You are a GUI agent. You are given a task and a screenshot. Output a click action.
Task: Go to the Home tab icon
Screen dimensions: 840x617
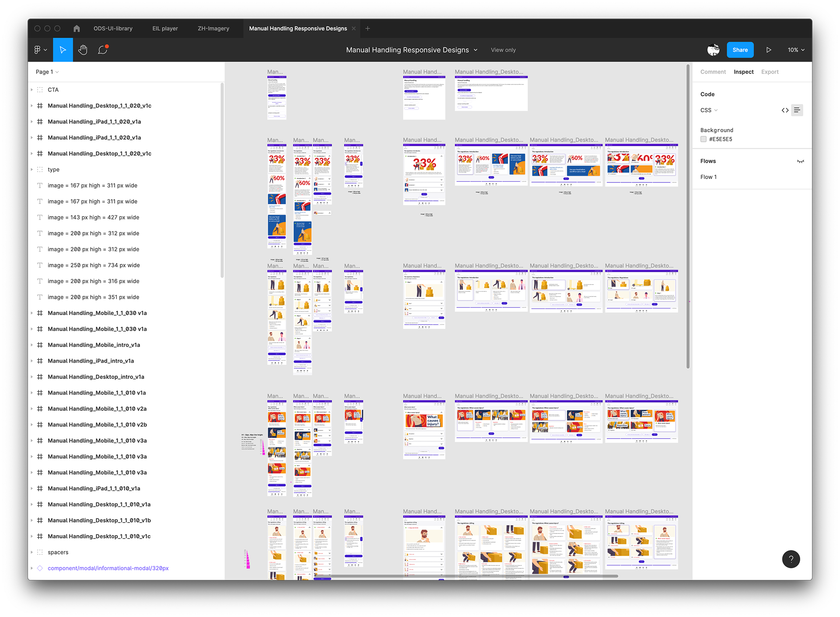77,28
